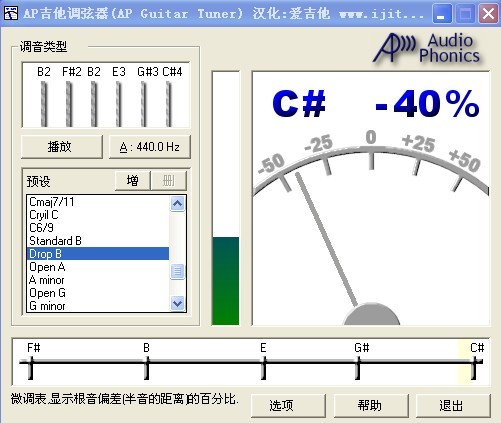Viewport: 501px width, 423px height.
Task: Click the app icon in title bar
Action: pyautogui.click(x=10, y=14)
